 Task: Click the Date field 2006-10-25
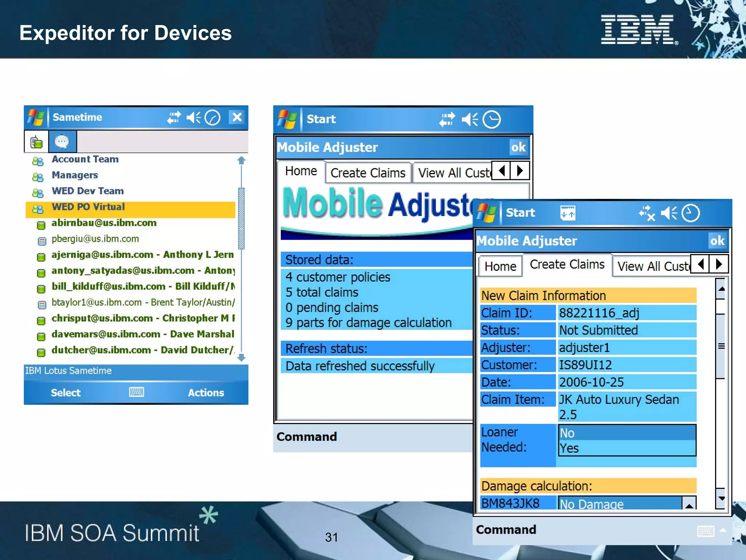(x=627, y=382)
